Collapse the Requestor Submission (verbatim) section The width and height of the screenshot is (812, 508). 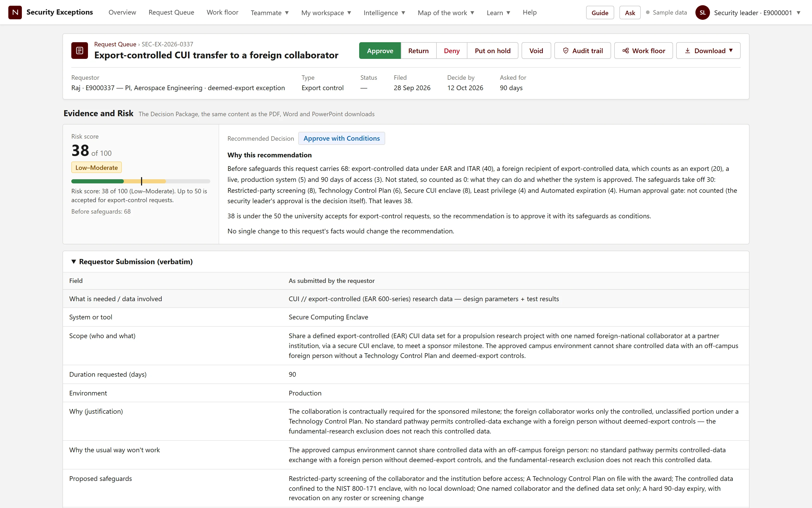pos(132,261)
